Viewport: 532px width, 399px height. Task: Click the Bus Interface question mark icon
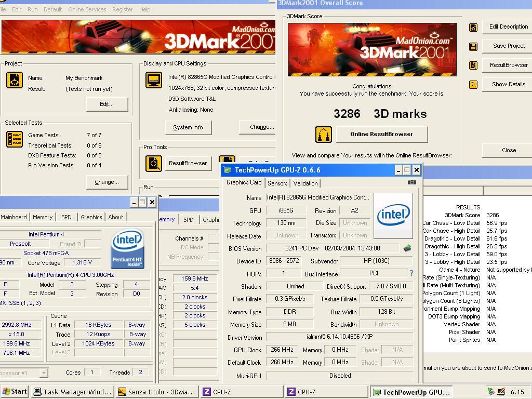pos(411,273)
